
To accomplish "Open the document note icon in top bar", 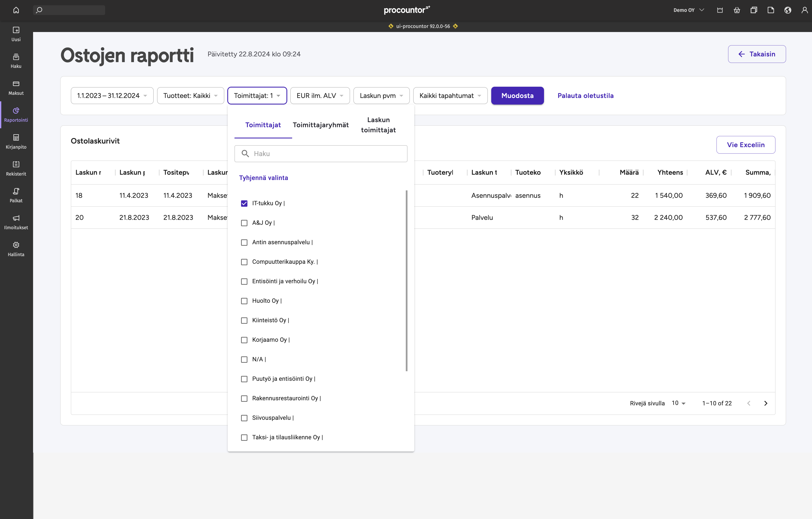I will [x=770, y=10].
